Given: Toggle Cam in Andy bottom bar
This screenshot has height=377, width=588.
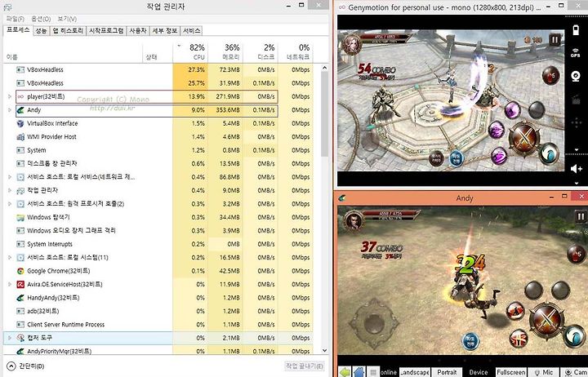Looking at the screenshot, I should pos(574,372).
